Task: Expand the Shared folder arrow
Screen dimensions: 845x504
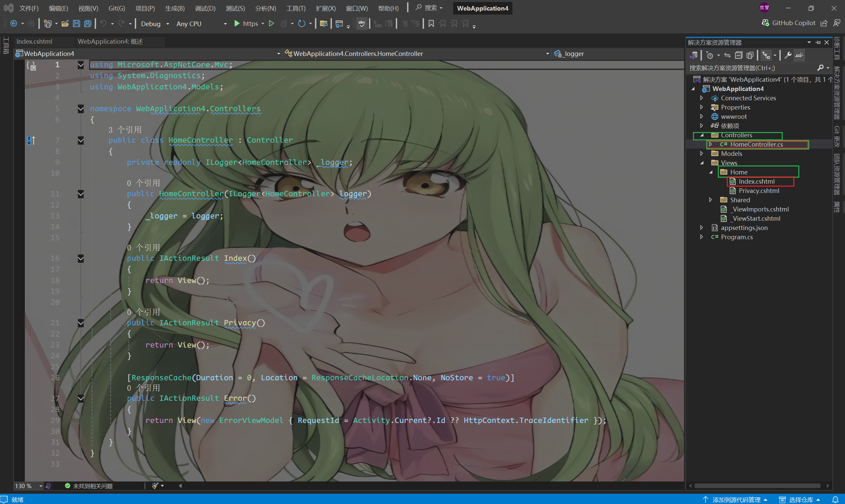Action: point(711,200)
